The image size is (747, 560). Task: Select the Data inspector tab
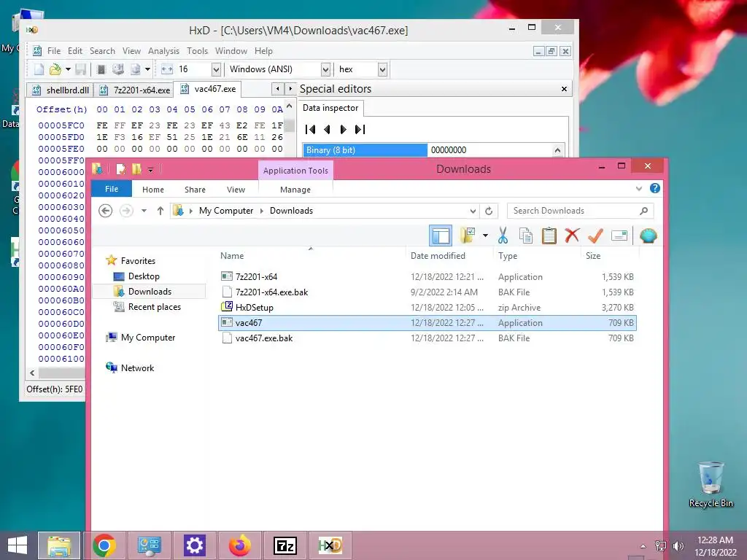pos(330,108)
